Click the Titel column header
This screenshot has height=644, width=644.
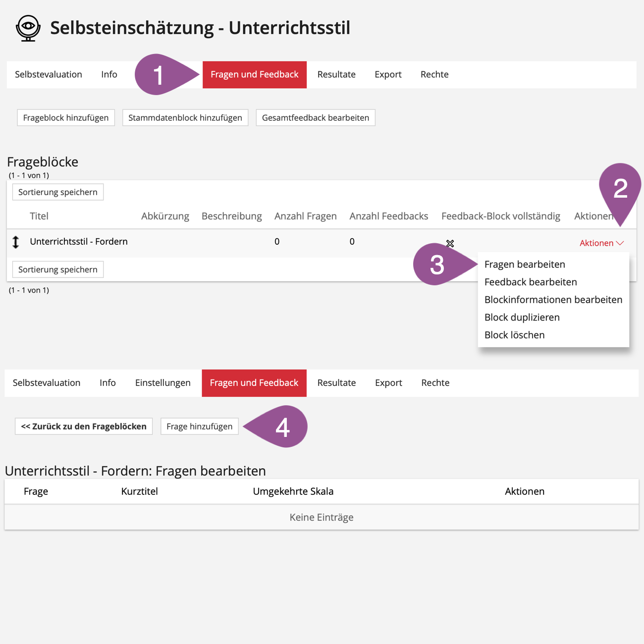[x=39, y=216]
